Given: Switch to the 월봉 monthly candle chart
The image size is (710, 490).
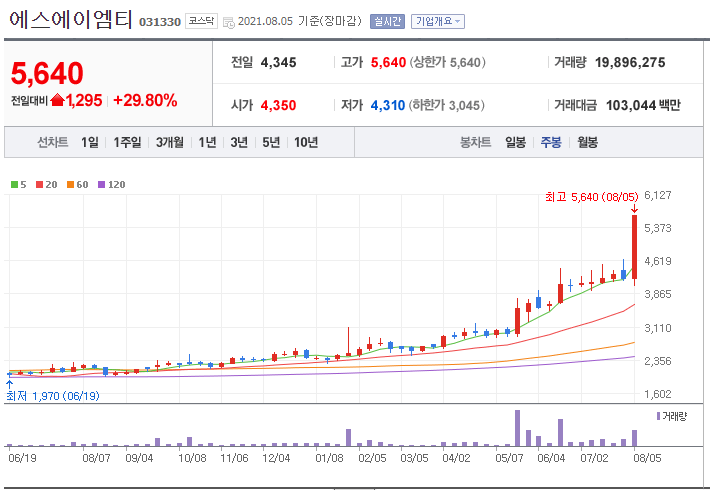Looking at the screenshot, I should point(587,143).
